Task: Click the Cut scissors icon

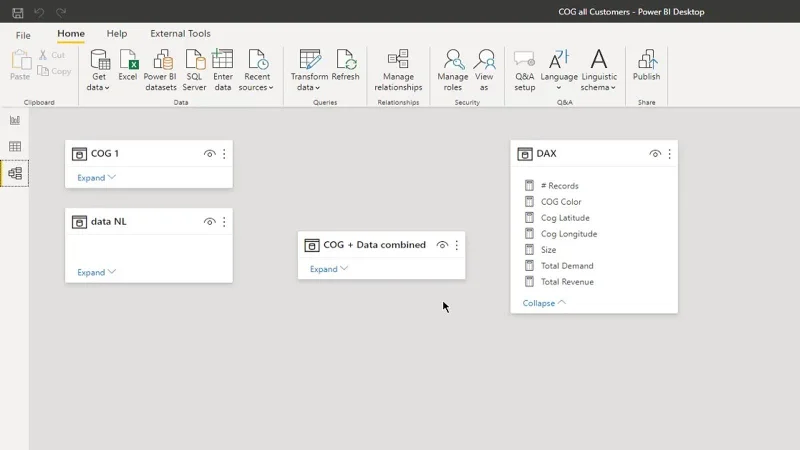Action: click(x=43, y=55)
